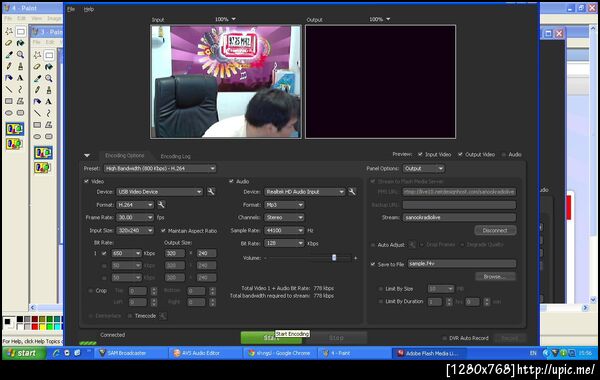Select Free-Form Select tool in 4 - Paint
The height and width of the screenshot is (380, 600).
coord(9,31)
